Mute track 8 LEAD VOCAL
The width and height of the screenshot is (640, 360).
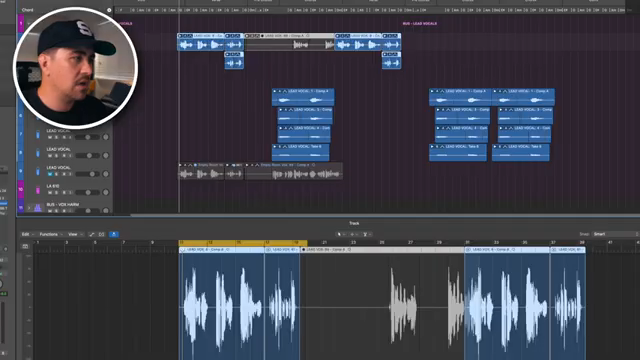click(50, 156)
